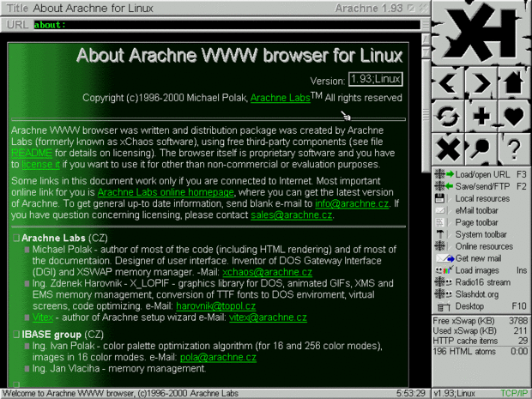Viewport: 532px width, 399px height.
Task: Click the Arachne Labs (CZ) heading
Action: [x=64, y=239]
